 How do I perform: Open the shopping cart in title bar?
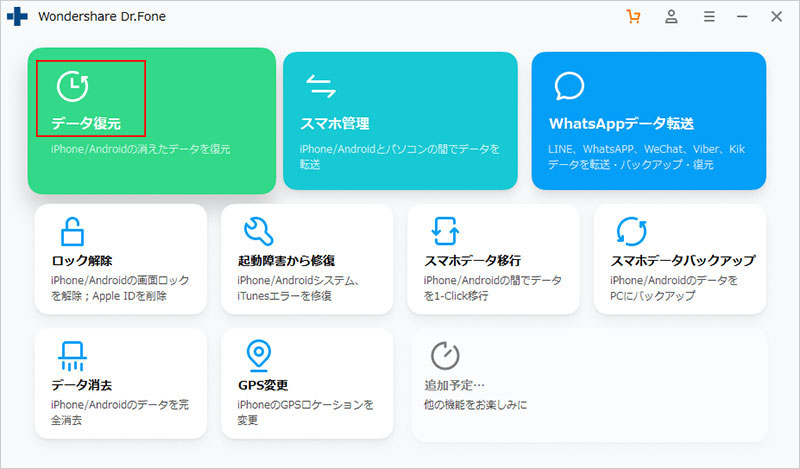click(632, 17)
